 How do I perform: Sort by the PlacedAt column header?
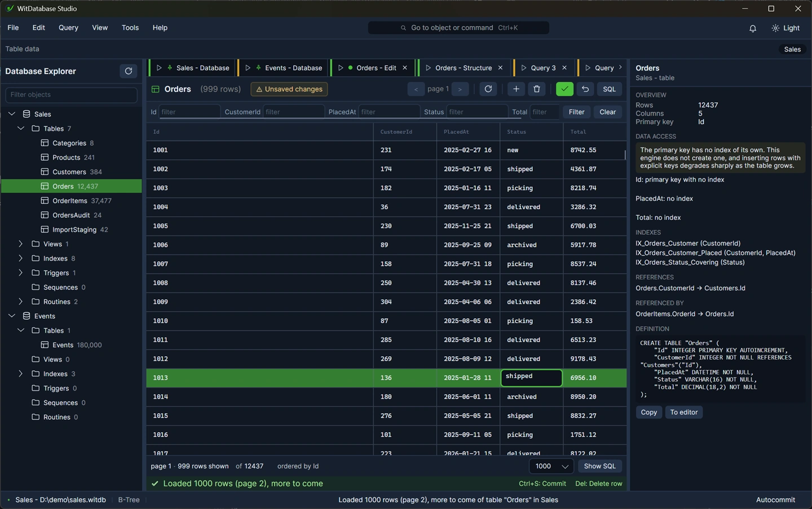pos(468,132)
